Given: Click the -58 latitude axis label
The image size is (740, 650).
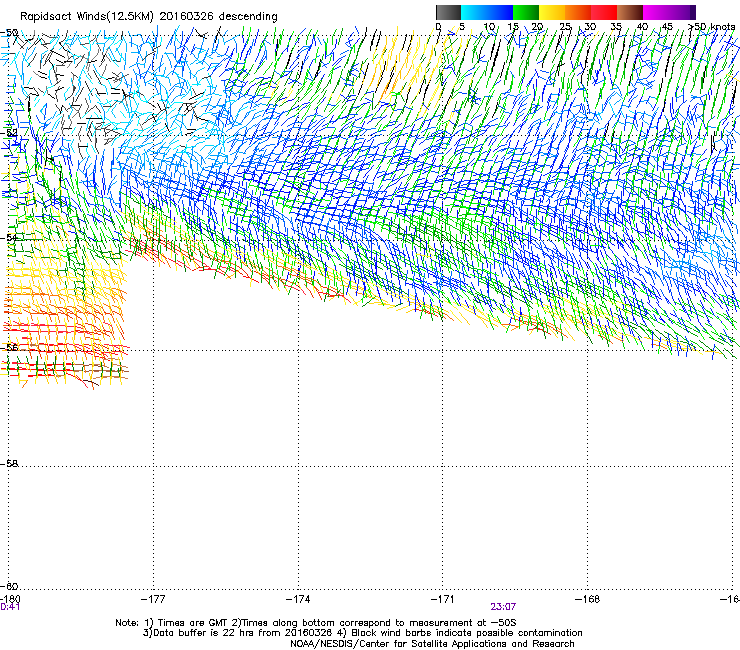Looking at the screenshot, I should tap(9, 464).
